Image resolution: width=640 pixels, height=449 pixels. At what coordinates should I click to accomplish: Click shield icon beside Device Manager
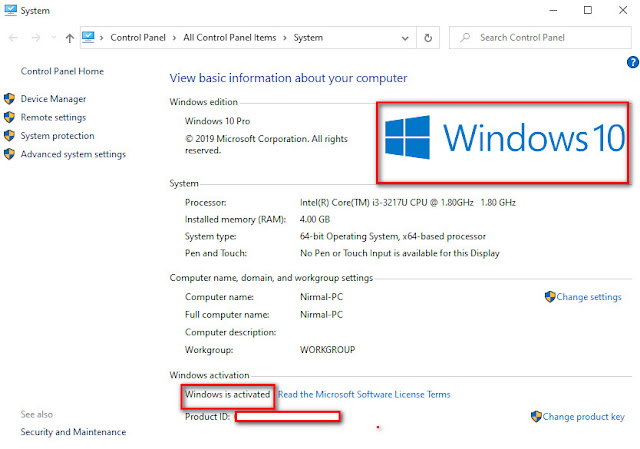click(9, 99)
